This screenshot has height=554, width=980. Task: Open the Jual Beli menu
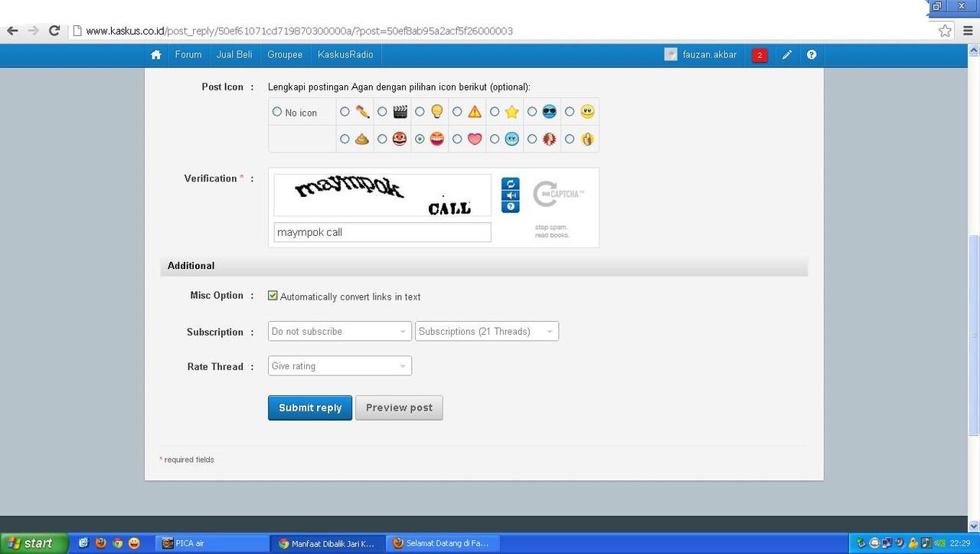[x=234, y=54]
